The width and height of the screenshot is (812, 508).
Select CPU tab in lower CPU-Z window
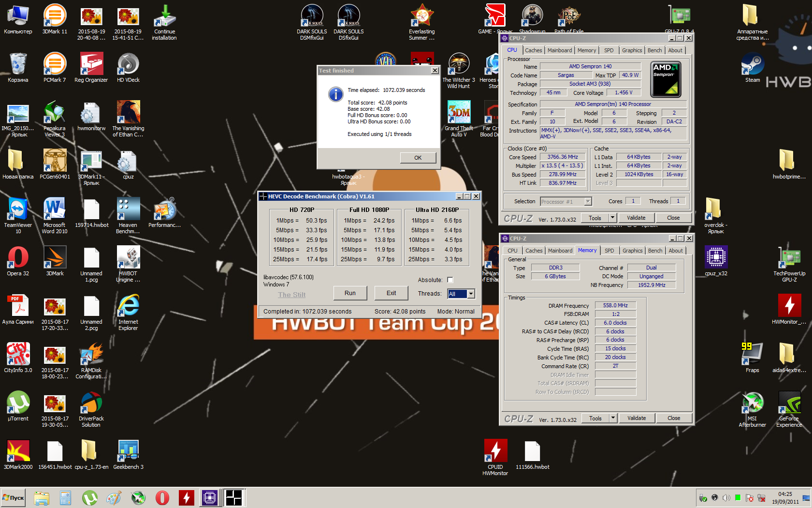pyautogui.click(x=512, y=251)
